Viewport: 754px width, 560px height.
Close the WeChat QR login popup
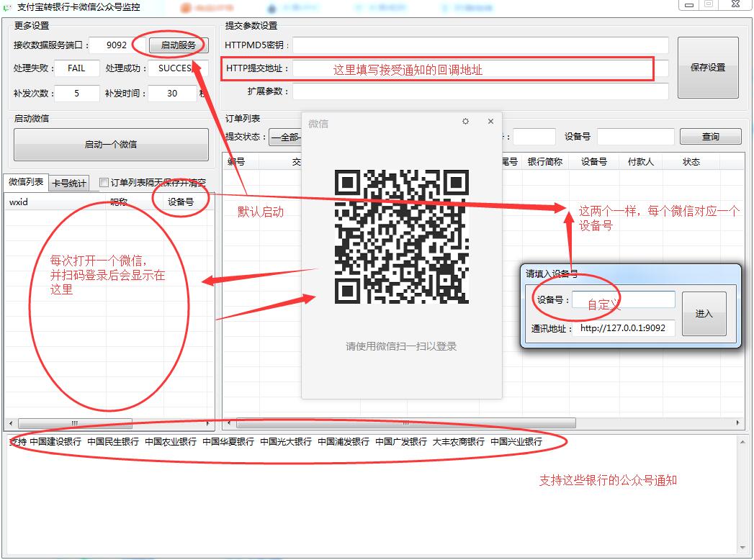pos(490,122)
